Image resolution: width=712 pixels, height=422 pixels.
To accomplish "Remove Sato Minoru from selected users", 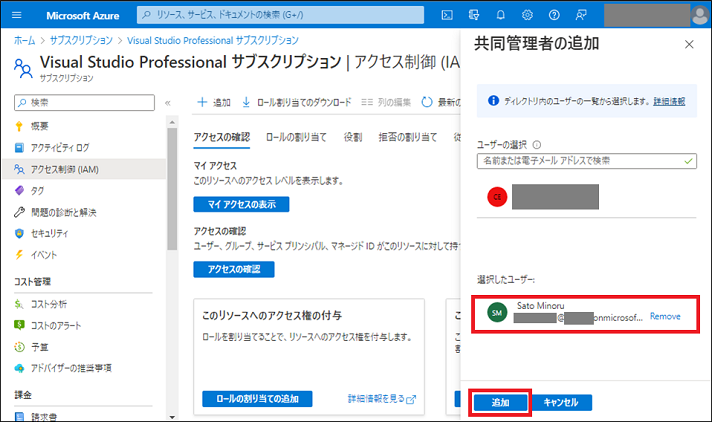I will click(x=665, y=316).
